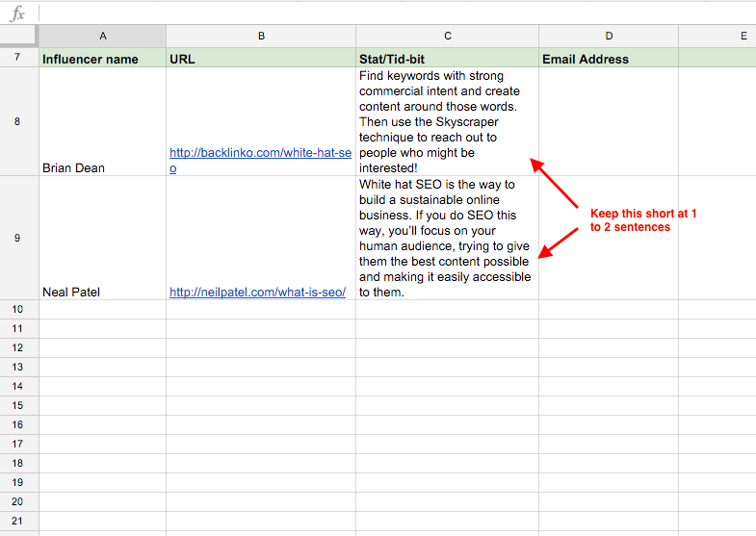The height and width of the screenshot is (536, 756).
Task: Select the 'Influencer name' header cell
Action: click(103, 58)
